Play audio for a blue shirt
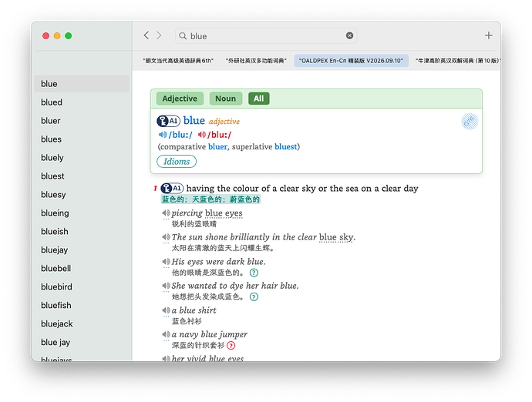 166,310
